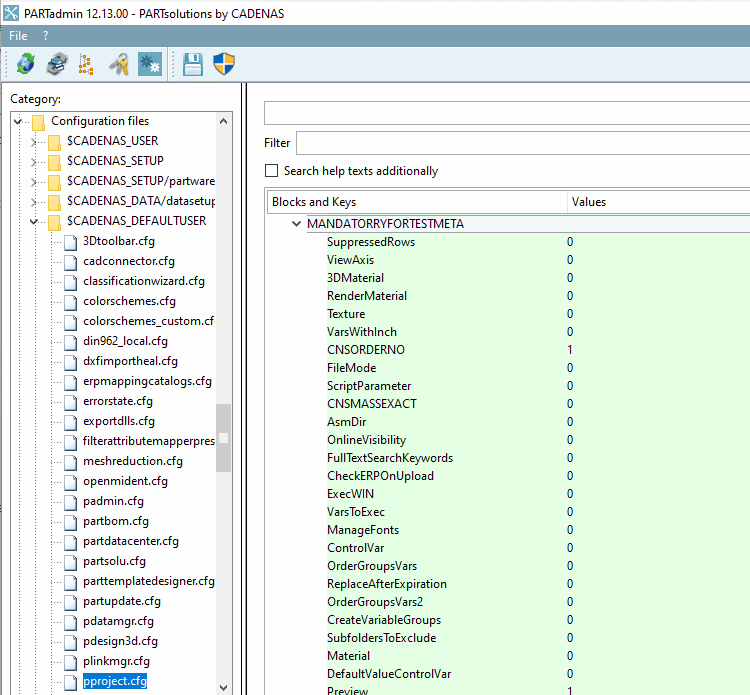The width and height of the screenshot is (750, 695).
Task: Click the folder icon of $CADENAS_SETUP
Action: coord(55,162)
